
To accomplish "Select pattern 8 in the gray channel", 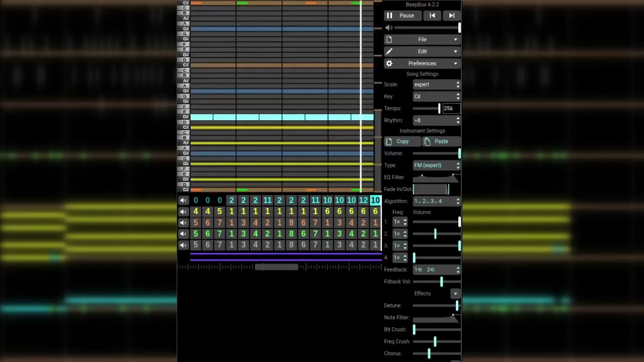I will (291, 245).
